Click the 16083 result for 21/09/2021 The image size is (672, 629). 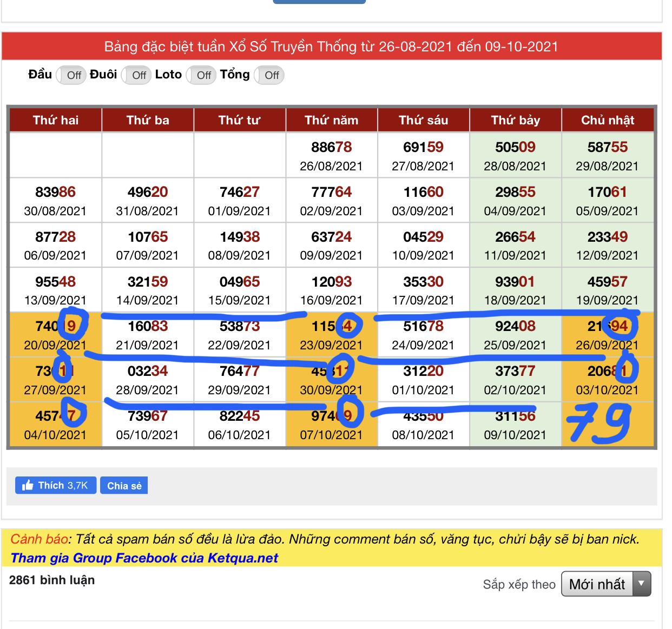point(148,334)
